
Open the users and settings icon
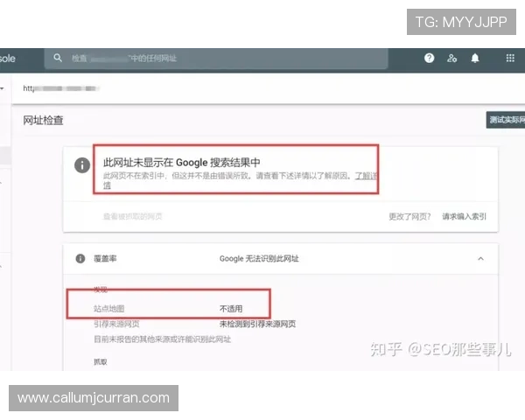[452, 59]
